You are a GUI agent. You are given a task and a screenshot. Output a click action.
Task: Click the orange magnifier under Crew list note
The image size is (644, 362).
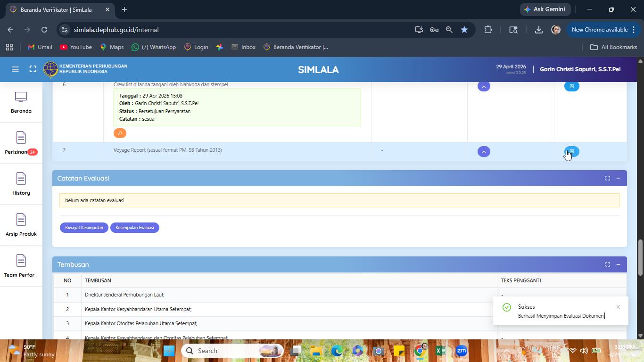(120, 133)
